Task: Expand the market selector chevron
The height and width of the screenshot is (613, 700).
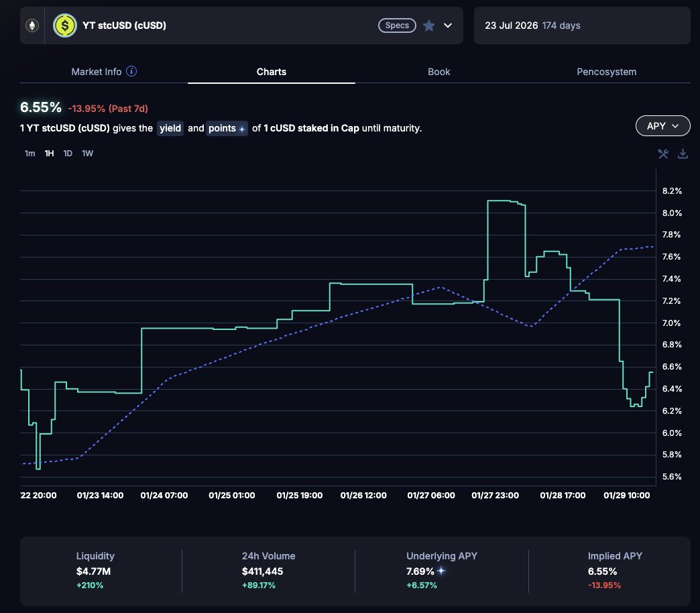Action: 448,25
